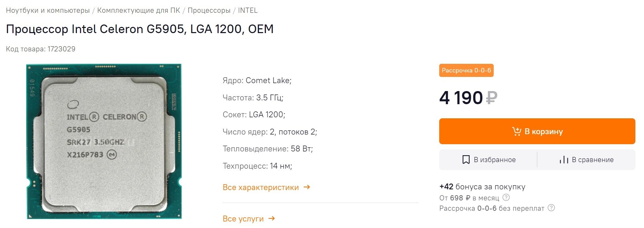Open the Процессоры breadcrumb category

point(209,10)
